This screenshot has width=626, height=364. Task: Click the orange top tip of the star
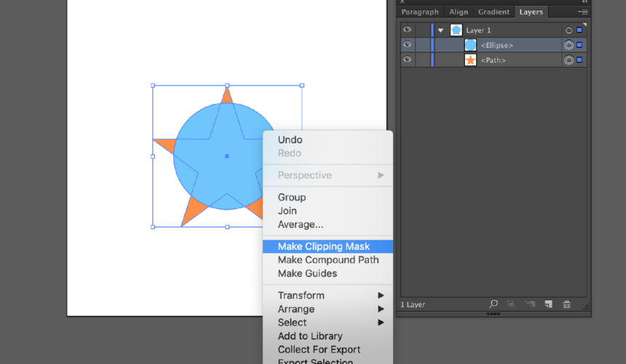(227, 96)
